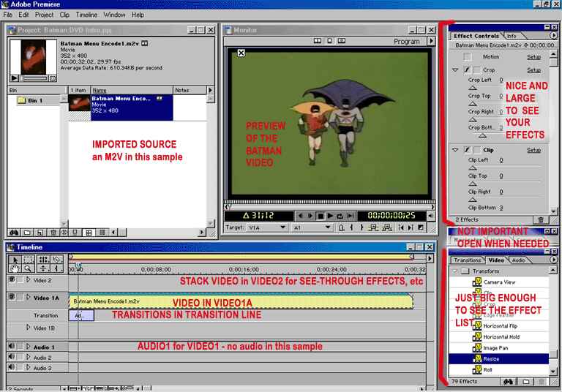
Task: Toggle lock box on Audio 1 track
Action: click(20, 346)
